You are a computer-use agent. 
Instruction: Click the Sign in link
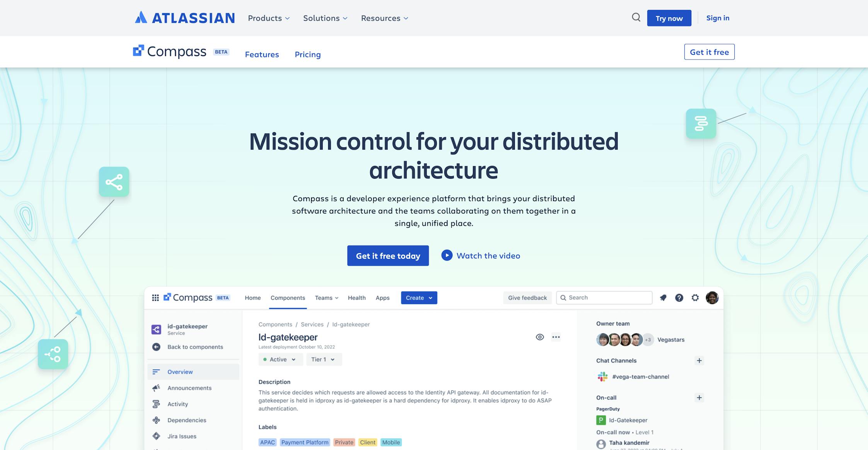click(x=718, y=18)
